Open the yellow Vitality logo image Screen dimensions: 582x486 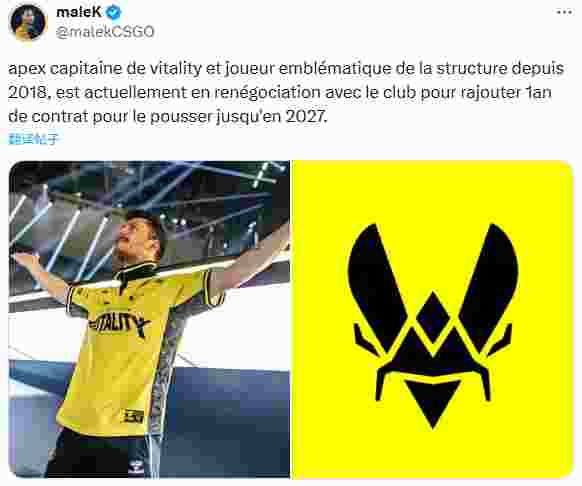[432, 319]
